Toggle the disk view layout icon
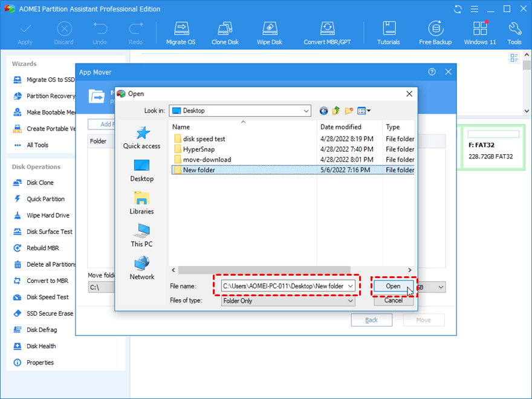Viewport: 532px width, 399px height. (x=514, y=58)
